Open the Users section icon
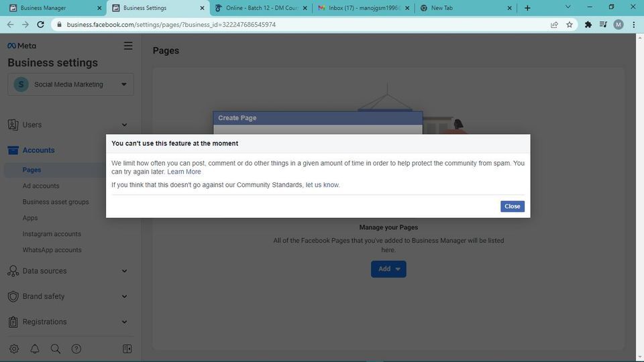Image resolution: width=644 pixels, height=362 pixels. [13, 125]
